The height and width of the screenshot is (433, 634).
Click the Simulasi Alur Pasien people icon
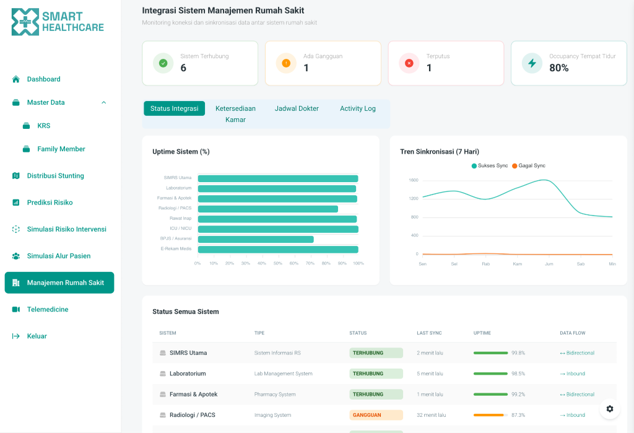coord(16,256)
